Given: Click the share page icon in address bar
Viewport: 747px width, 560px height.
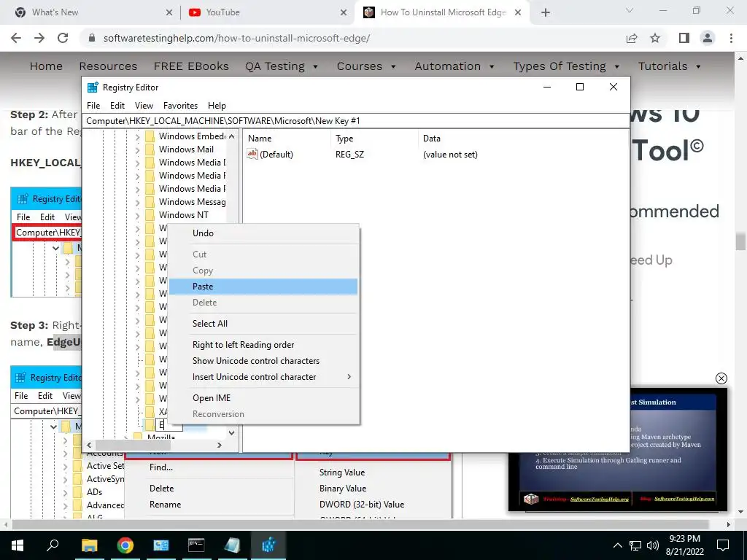Looking at the screenshot, I should [632, 38].
